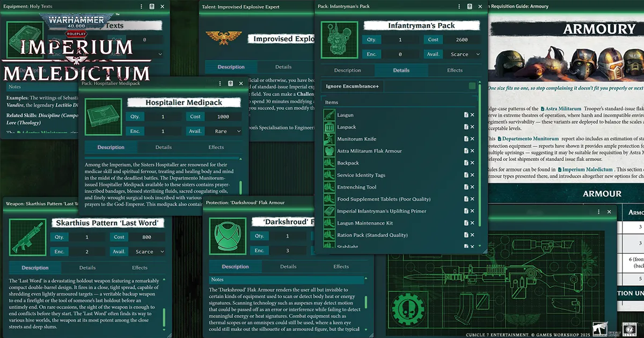
Task: Edit the Cost field showing 2600
Action: pyautogui.click(x=463, y=40)
